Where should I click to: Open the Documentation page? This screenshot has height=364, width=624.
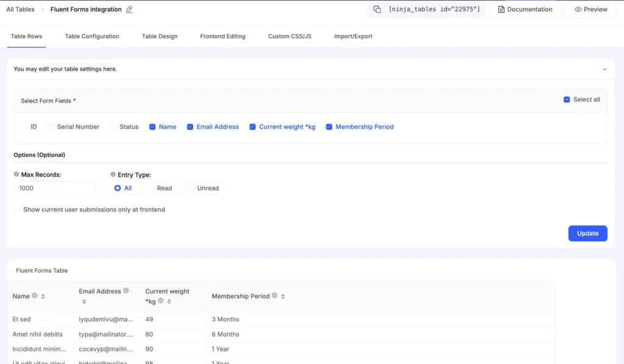524,9
